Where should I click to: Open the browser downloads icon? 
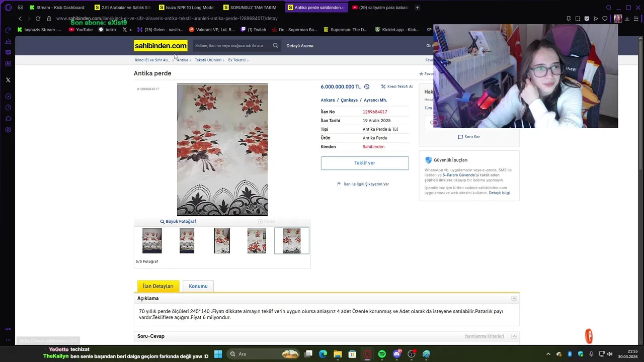coord(627,19)
